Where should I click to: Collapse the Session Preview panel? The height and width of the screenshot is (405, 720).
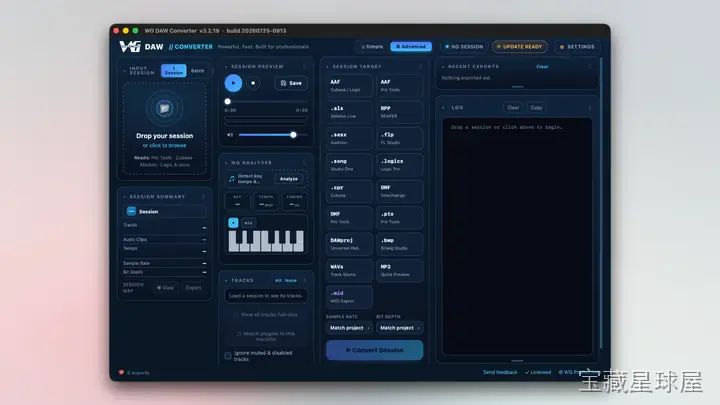[x=226, y=67]
